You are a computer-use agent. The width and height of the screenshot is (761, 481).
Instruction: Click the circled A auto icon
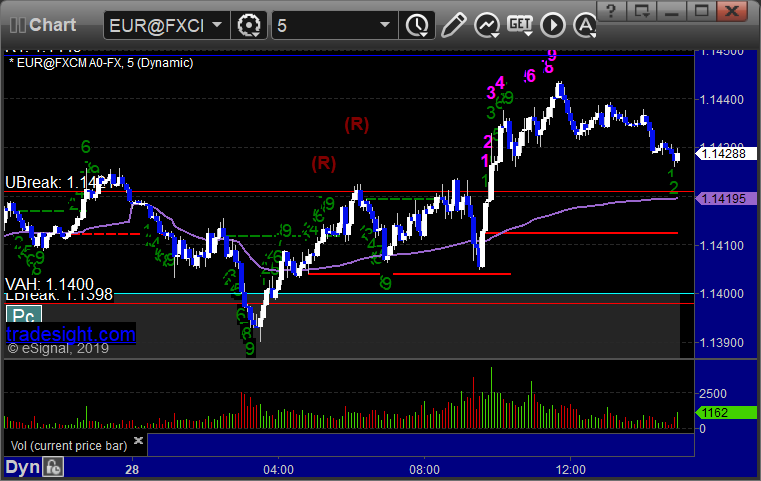click(585, 25)
